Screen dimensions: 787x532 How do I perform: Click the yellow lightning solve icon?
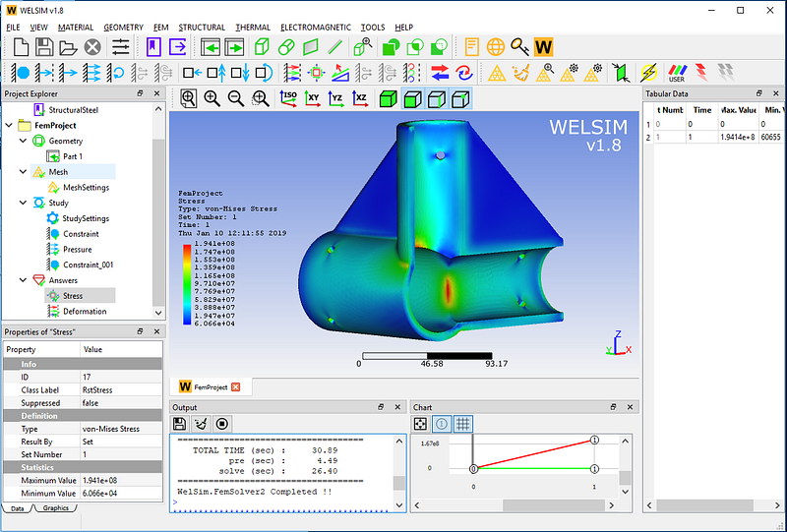(x=649, y=73)
